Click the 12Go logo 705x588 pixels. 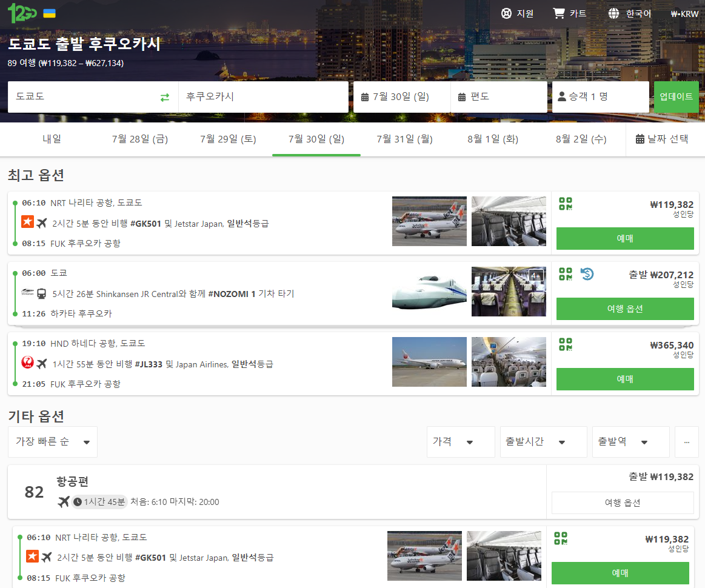pyautogui.click(x=22, y=13)
